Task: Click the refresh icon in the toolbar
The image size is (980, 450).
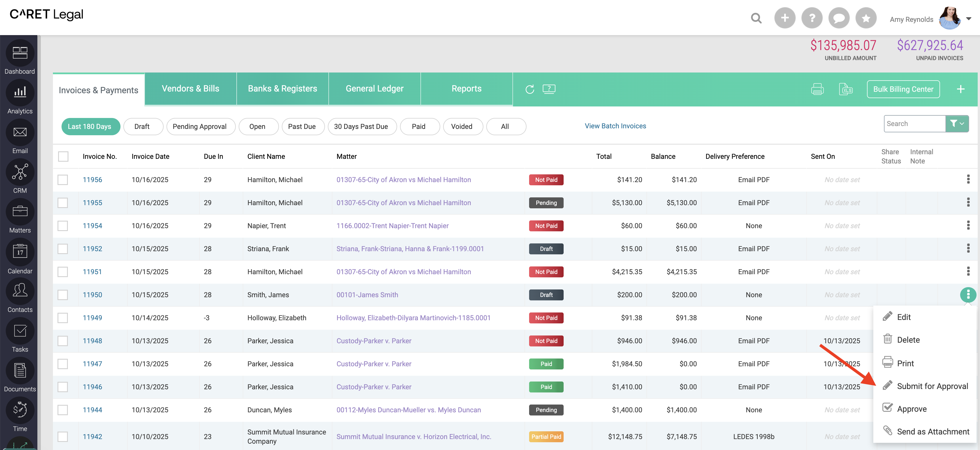Action: [530, 89]
